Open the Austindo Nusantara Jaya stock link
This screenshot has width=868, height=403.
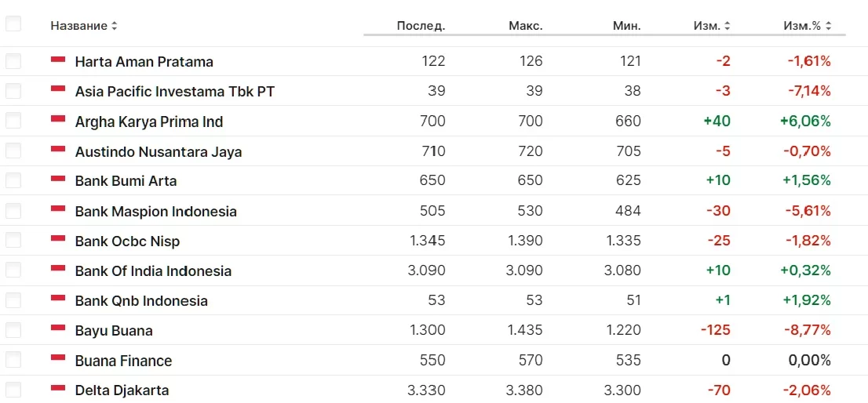(x=159, y=151)
